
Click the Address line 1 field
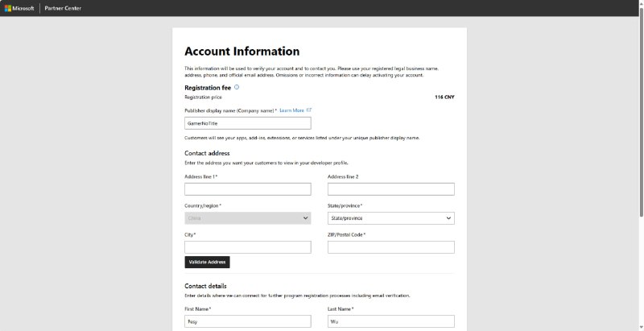[x=247, y=189]
